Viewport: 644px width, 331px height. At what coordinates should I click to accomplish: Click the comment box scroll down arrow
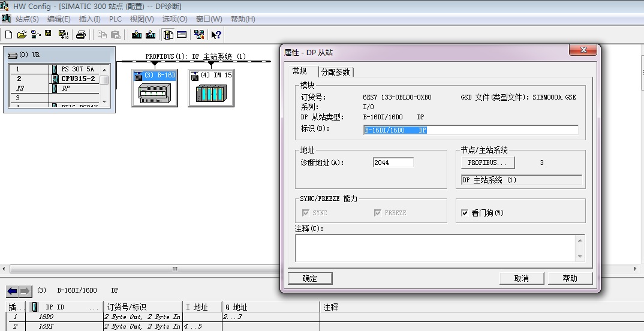(x=580, y=256)
